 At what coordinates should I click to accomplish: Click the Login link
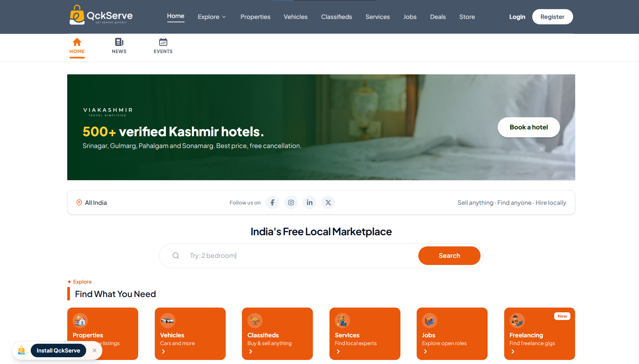[517, 17]
